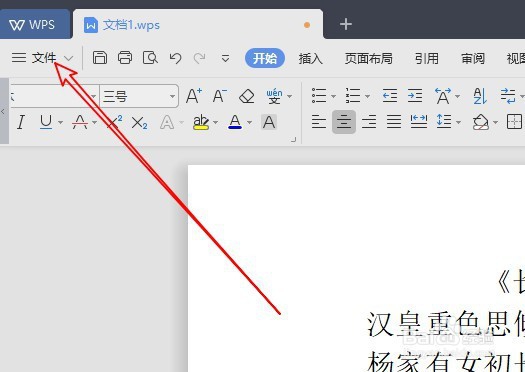This screenshot has width=525, height=372.
Task: Open the font dialog launcher
Action: pyautogui.click(x=294, y=140)
